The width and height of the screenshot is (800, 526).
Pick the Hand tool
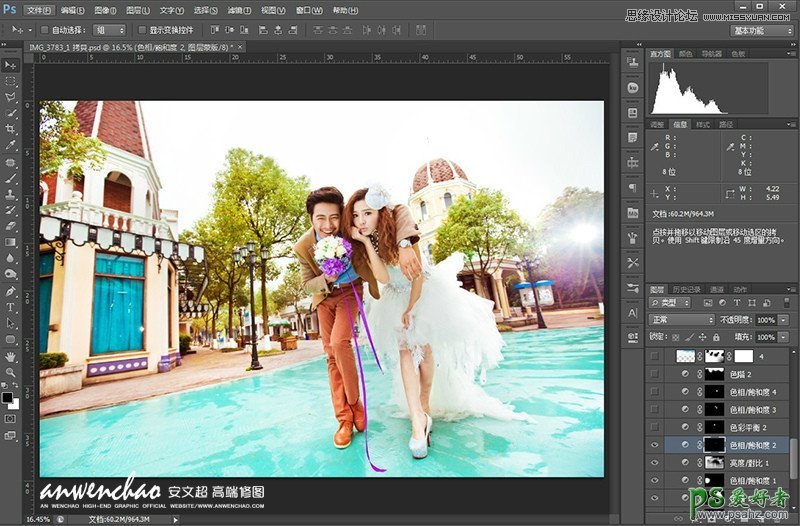click(x=11, y=356)
